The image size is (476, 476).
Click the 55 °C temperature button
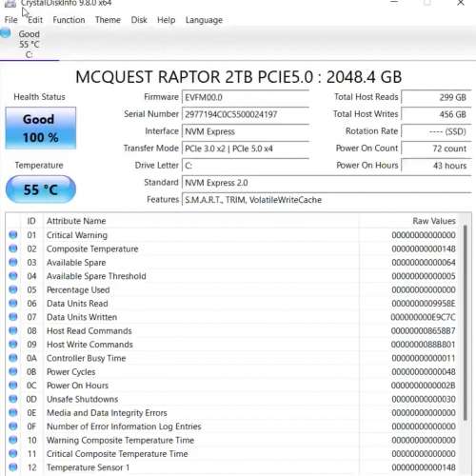[41, 189]
